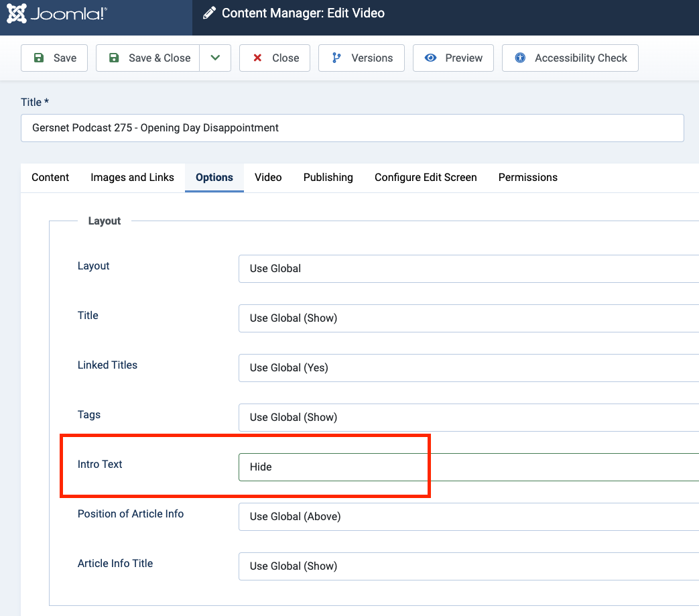Go to the Video tab
Viewport: 699px width, 616px height.
268,178
